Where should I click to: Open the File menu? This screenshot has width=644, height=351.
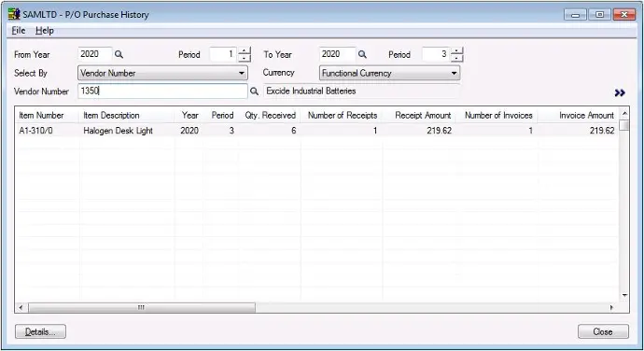tap(19, 31)
